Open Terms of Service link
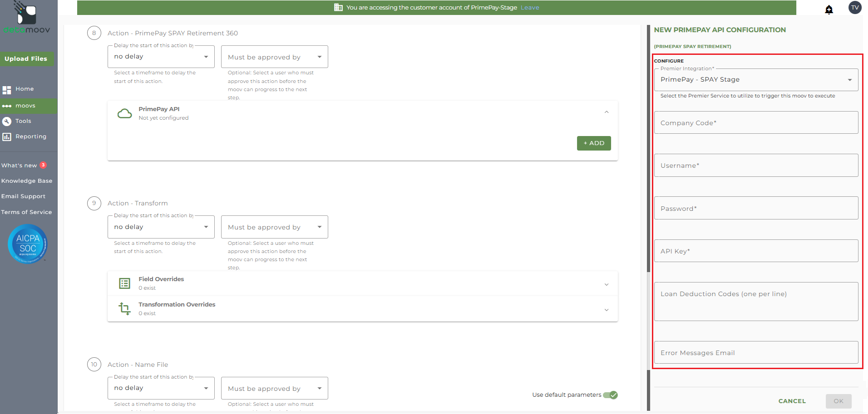Image resolution: width=868 pixels, height=414 pixels. coord(26,212)
